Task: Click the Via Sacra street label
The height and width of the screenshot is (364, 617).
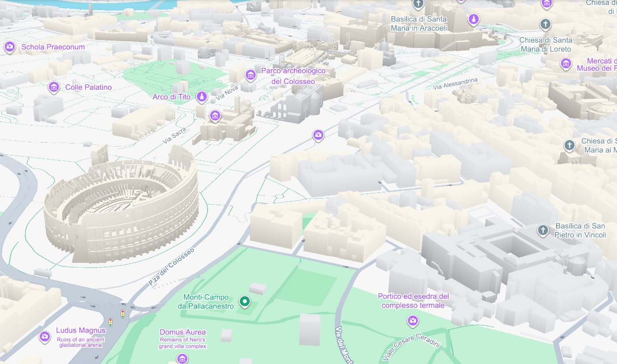Action: pos(174,136)
